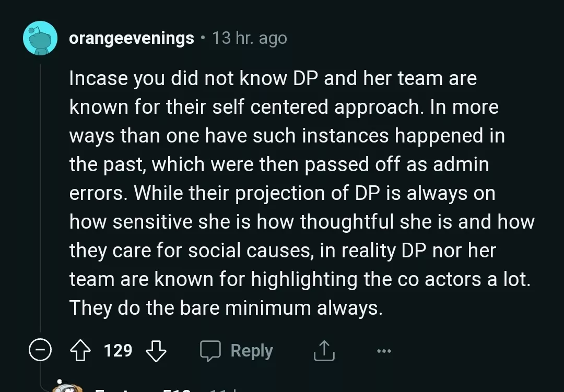Click the "13 hr. ago" timestamp
The image size is (564, 392).
pos(250,38)
